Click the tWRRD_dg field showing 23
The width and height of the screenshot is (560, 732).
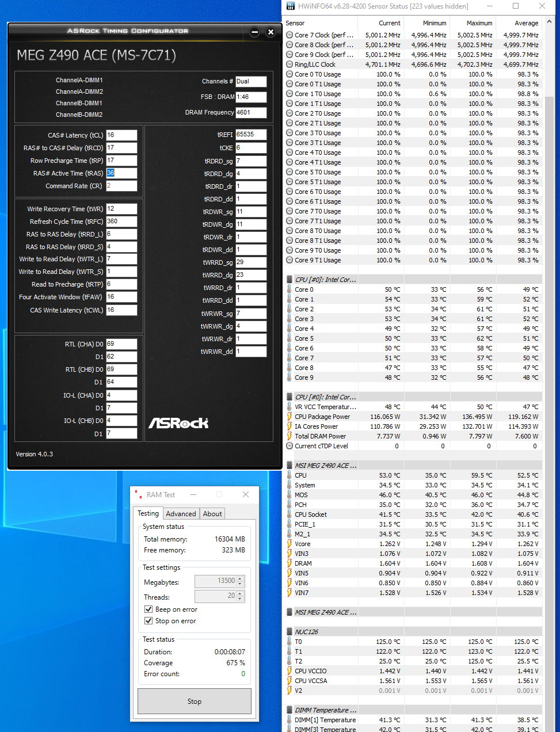[251, 275]
